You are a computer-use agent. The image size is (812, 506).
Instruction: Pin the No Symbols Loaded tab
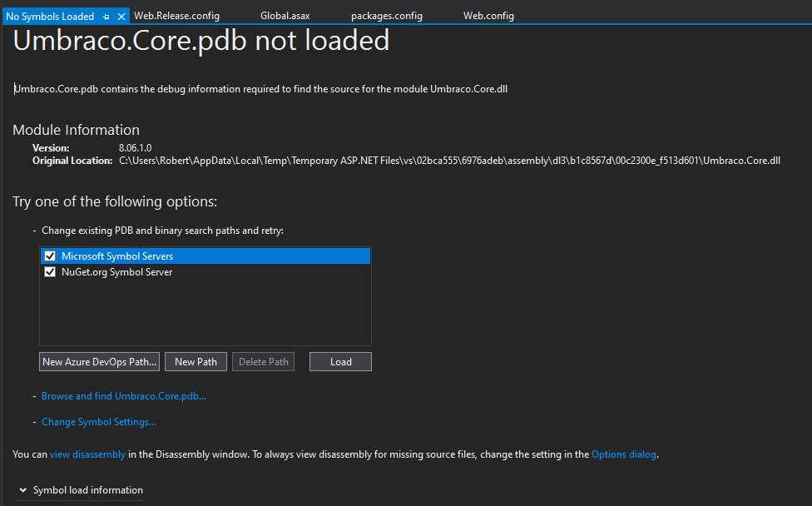pyautogui.click(x=106, y=17)
